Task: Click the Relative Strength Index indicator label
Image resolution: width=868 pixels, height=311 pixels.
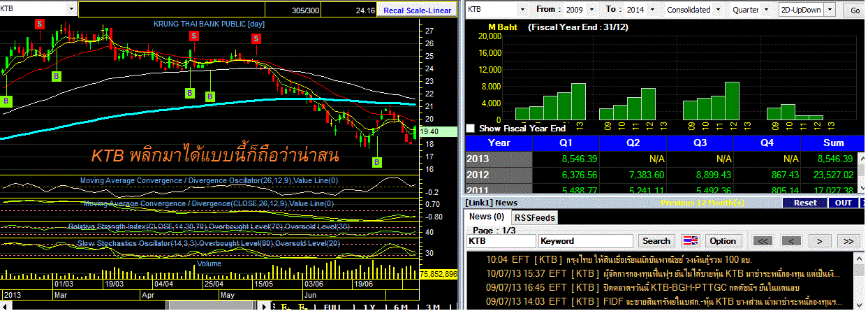Action: [x=209, y=226]
